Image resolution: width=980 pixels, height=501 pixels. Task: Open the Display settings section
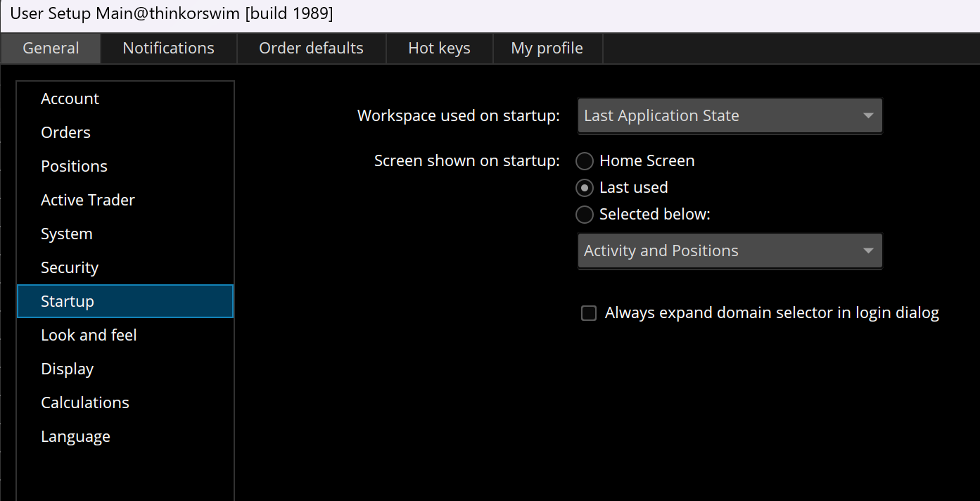[x=68, y=369]
